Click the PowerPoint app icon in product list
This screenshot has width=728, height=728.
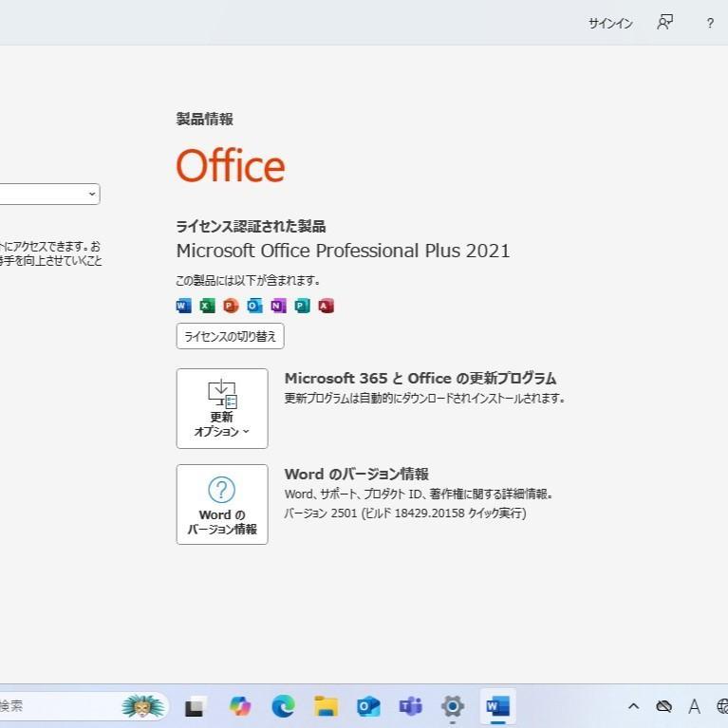(x=231, y=306)
